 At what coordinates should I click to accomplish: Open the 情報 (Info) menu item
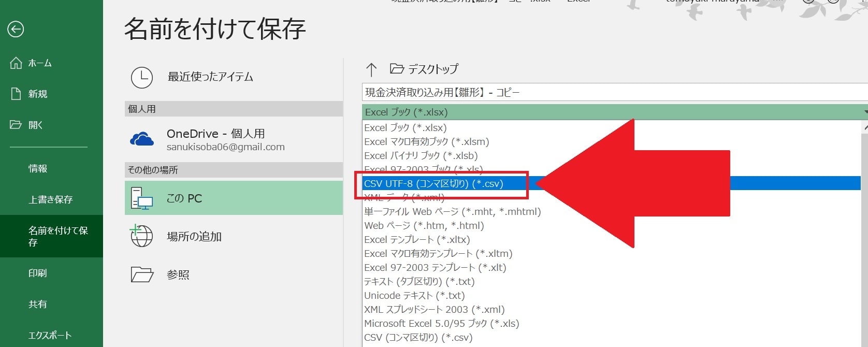pos(38,168)
